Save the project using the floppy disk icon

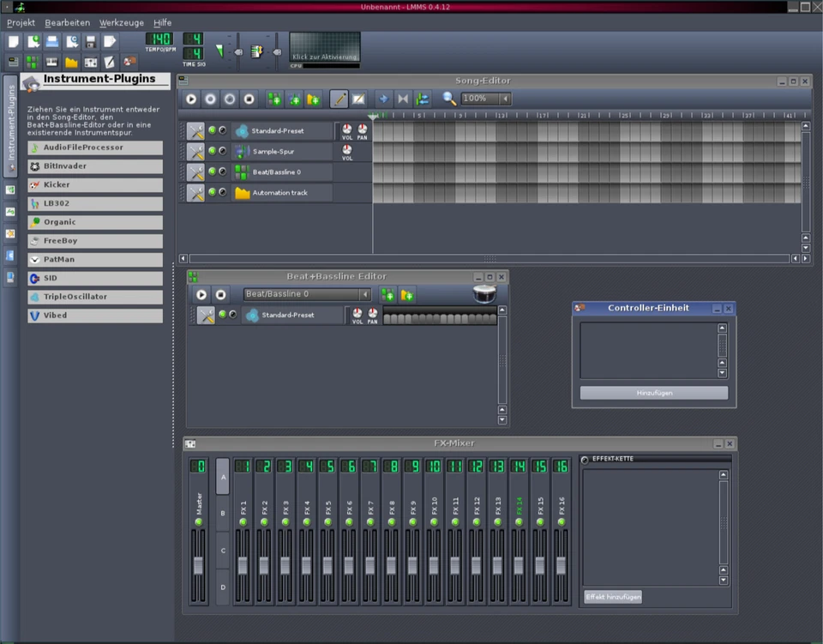pyautogui.click(x=91, y=40)
